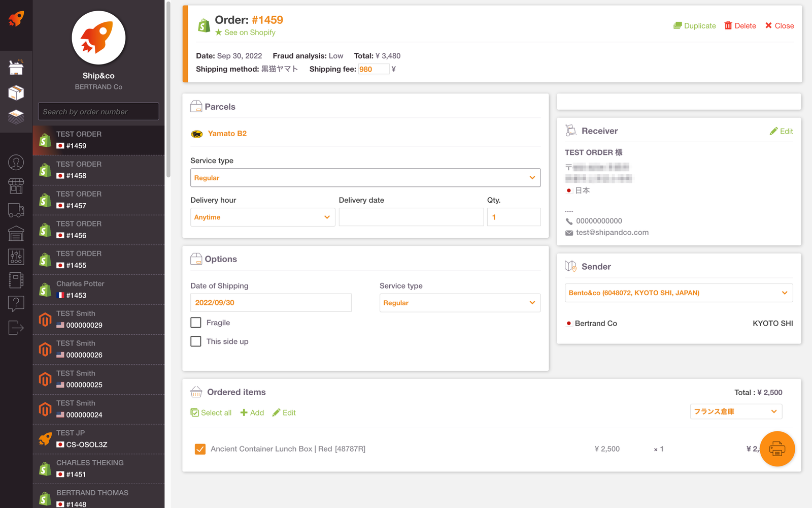Click the orange print label button
This screenshot has height=508, width=812.
pos(776,449)
